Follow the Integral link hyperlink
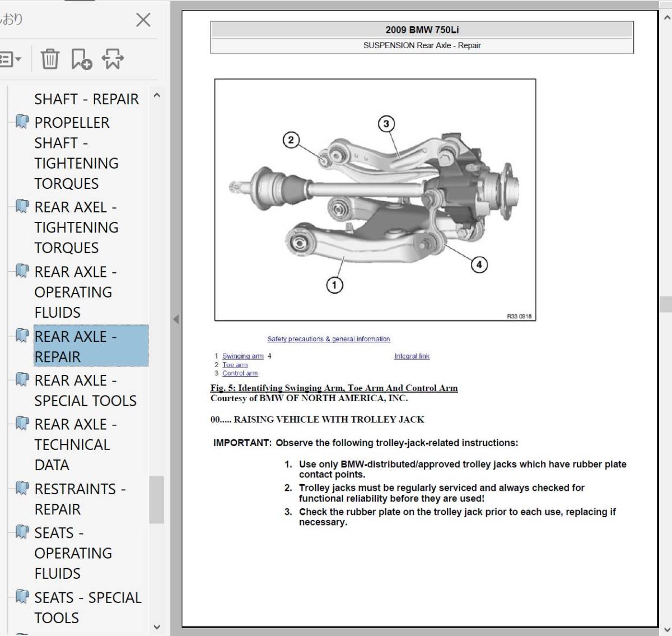Image resolution: width=672 pixels, height=636 pixels. [412, 356]
